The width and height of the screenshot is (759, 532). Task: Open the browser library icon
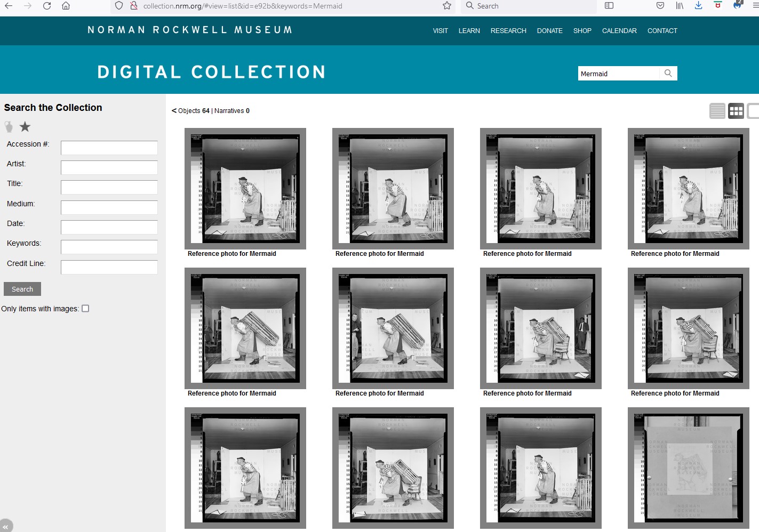click(x=680, y=6)
